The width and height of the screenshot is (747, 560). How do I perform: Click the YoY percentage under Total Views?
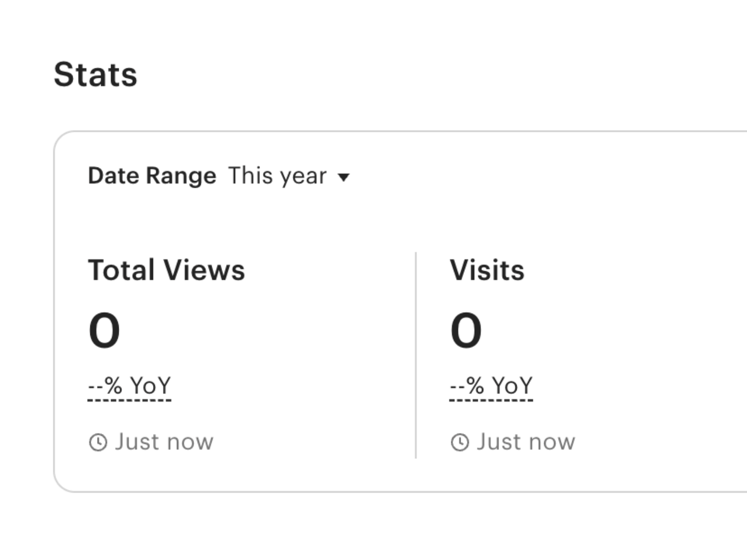click(129, 386)
